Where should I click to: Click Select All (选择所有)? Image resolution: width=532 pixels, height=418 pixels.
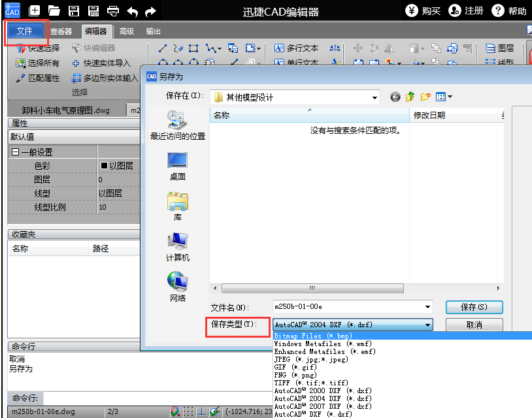[x=37, y=63]
